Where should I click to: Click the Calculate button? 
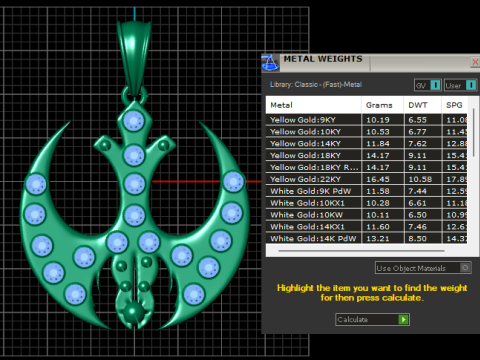click(372, 319)
